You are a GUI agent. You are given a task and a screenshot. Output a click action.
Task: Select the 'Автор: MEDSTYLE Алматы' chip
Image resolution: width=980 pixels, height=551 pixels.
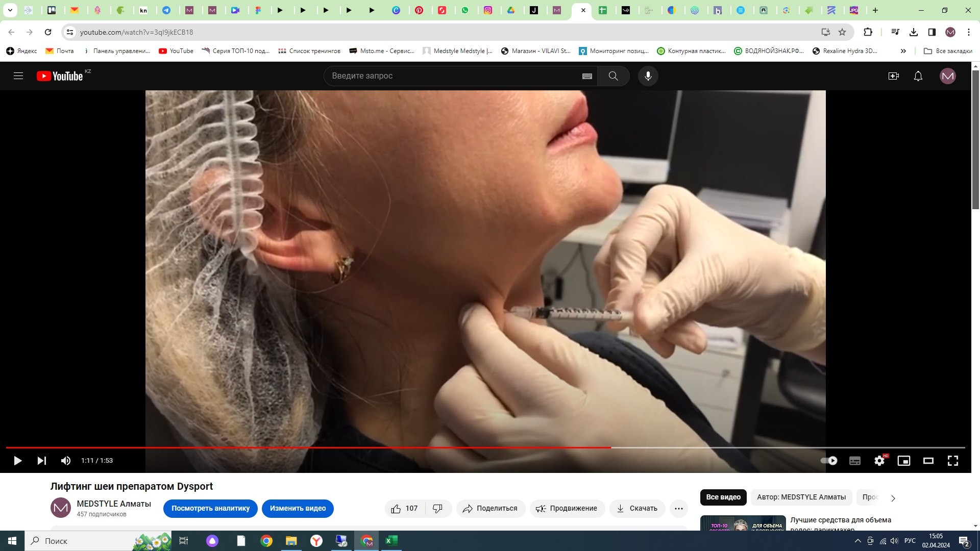pos(801,497)
